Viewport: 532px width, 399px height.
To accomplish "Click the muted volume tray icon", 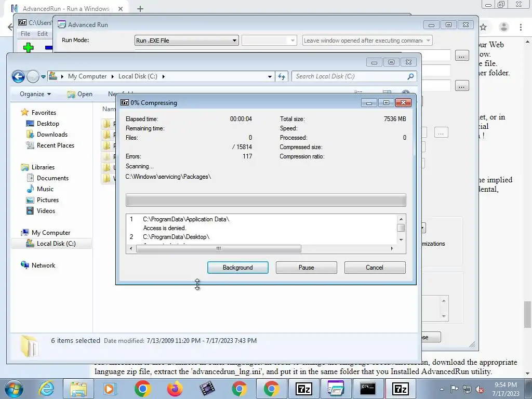I will tap(480, 389).
